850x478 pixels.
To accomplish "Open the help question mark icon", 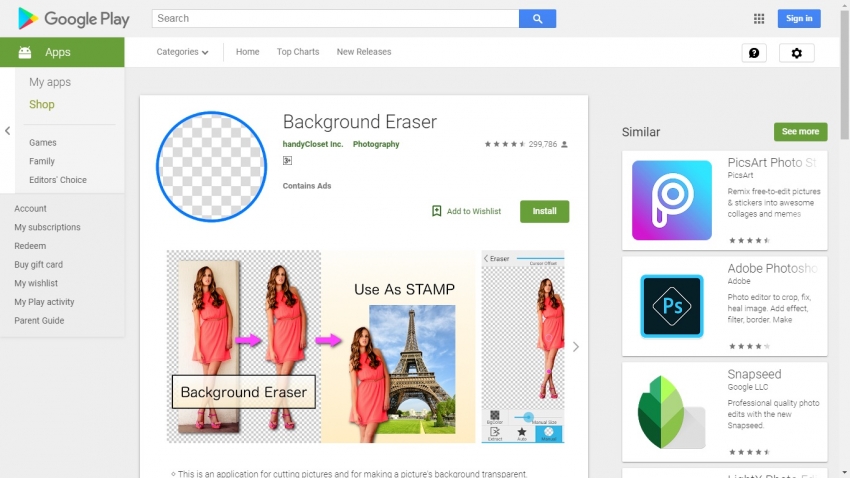I will coord(754,53).
